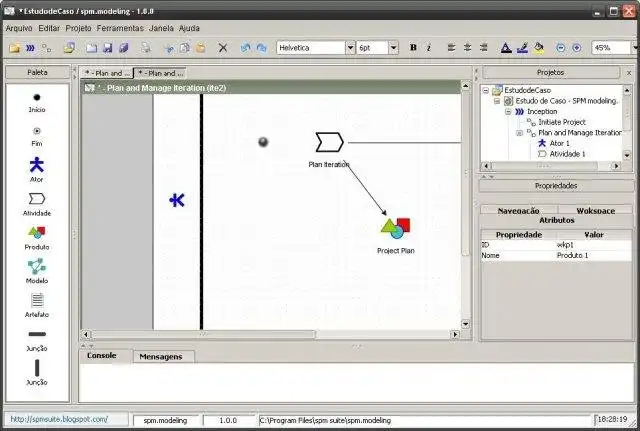
Task: Click the blue actor figure in the swimlane
Action: point(177,200)
